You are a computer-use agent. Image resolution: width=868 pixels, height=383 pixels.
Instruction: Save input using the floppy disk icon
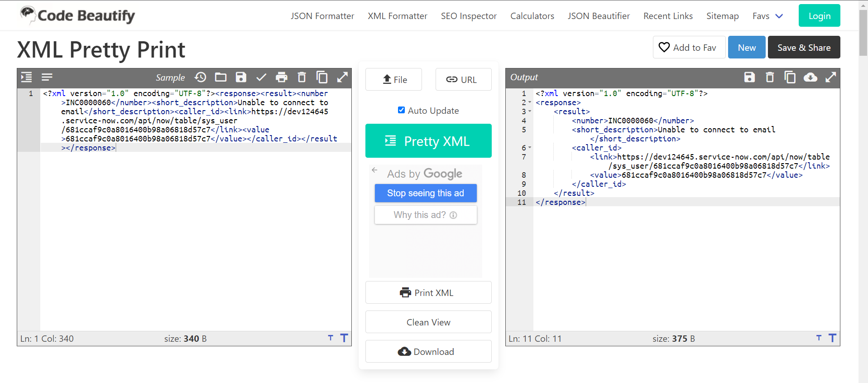click(x=241, y=77)
